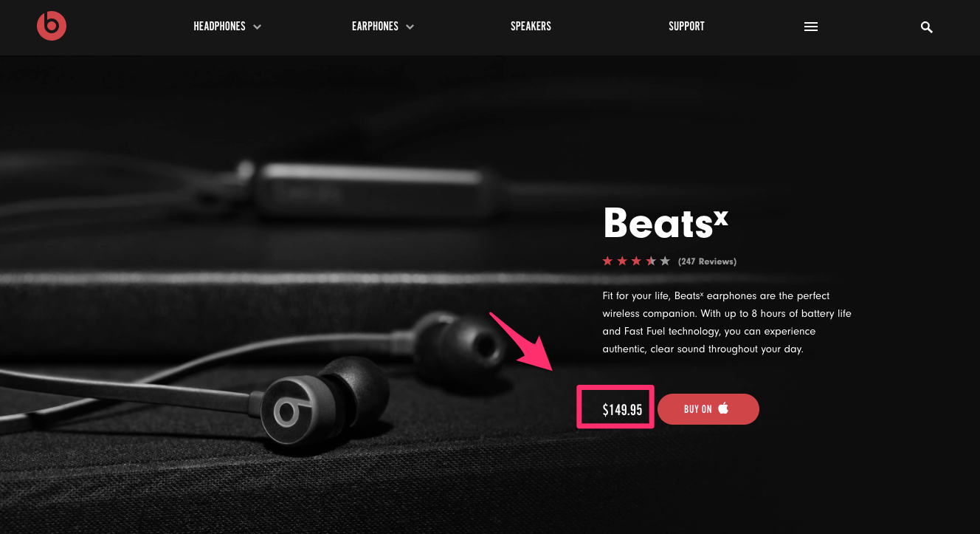Open the Headphones menu
The width and height of the screenshot is (980, 534).
(x=219, y=27)
